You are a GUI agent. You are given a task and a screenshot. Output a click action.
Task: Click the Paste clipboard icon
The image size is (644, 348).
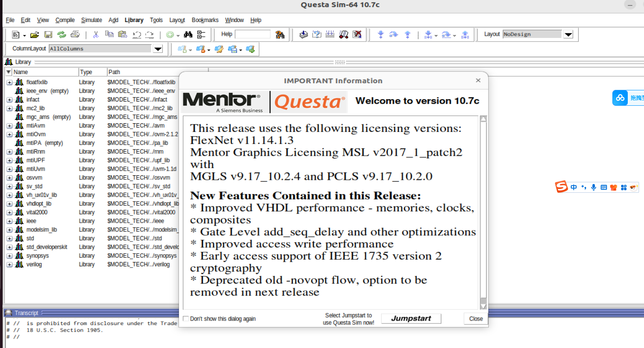click(122, 35)
